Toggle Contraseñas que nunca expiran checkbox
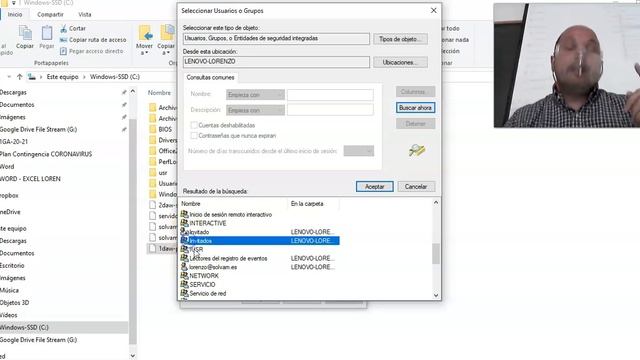Image resolution: width=640 pixels, height=360 pixels. tap(194, 136)
